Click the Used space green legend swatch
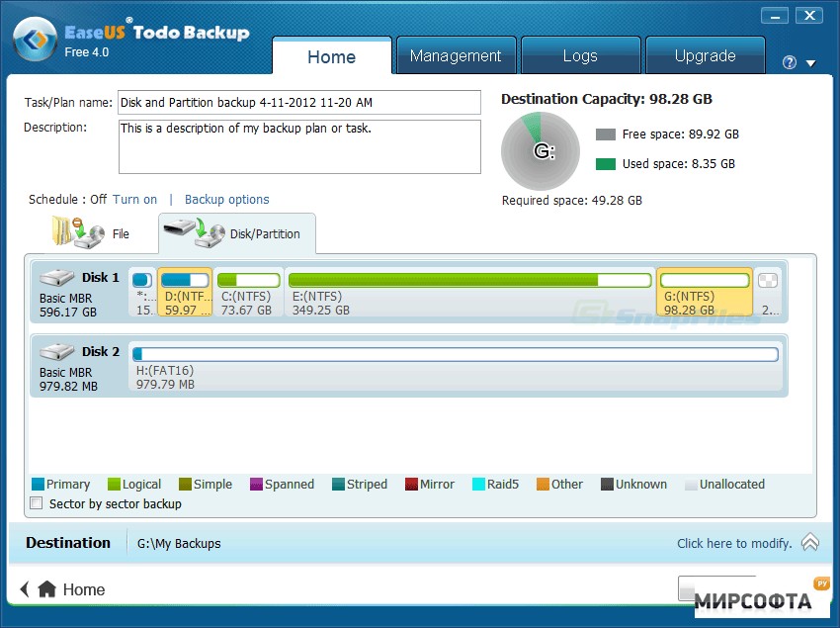The image size is (840, 628). point(606,164)
